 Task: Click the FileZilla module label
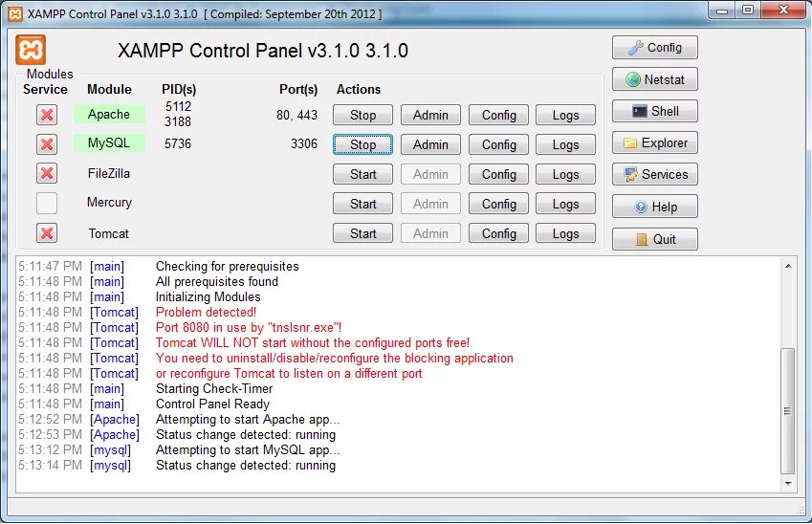coord(109,173)
